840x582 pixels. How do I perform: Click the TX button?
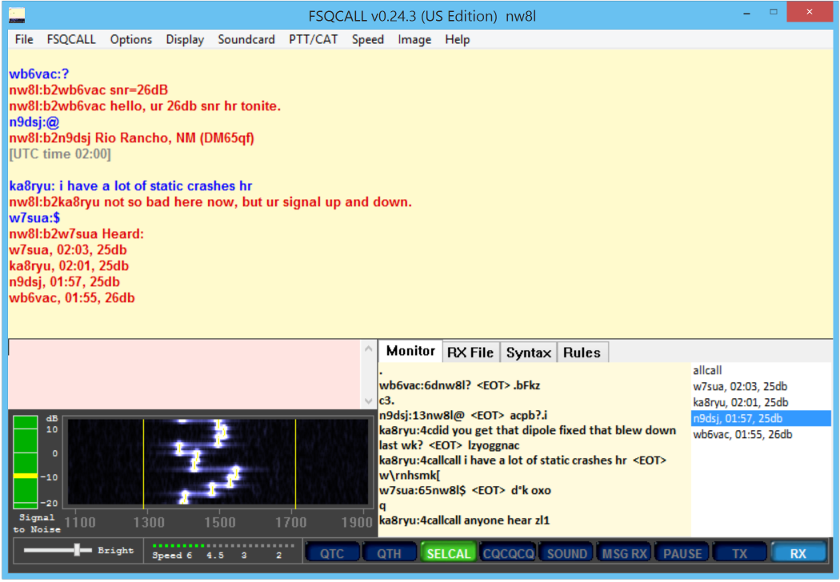pos(740,554)
